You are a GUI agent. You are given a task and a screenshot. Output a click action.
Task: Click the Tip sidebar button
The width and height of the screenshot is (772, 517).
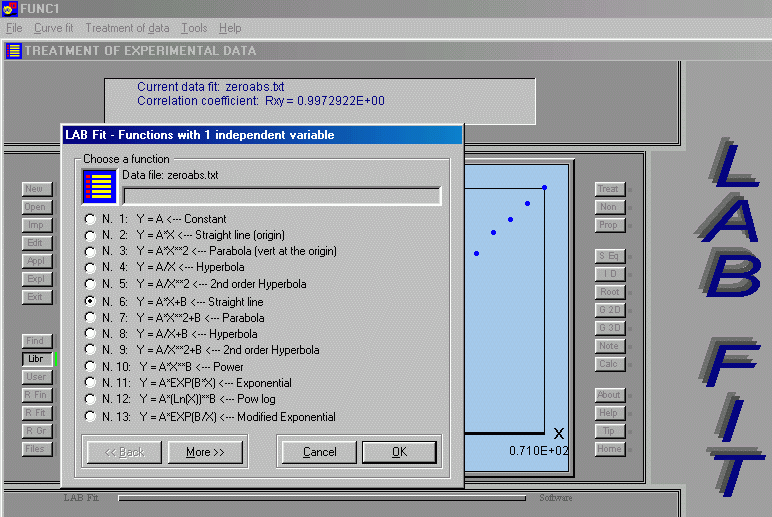point(608,431)
